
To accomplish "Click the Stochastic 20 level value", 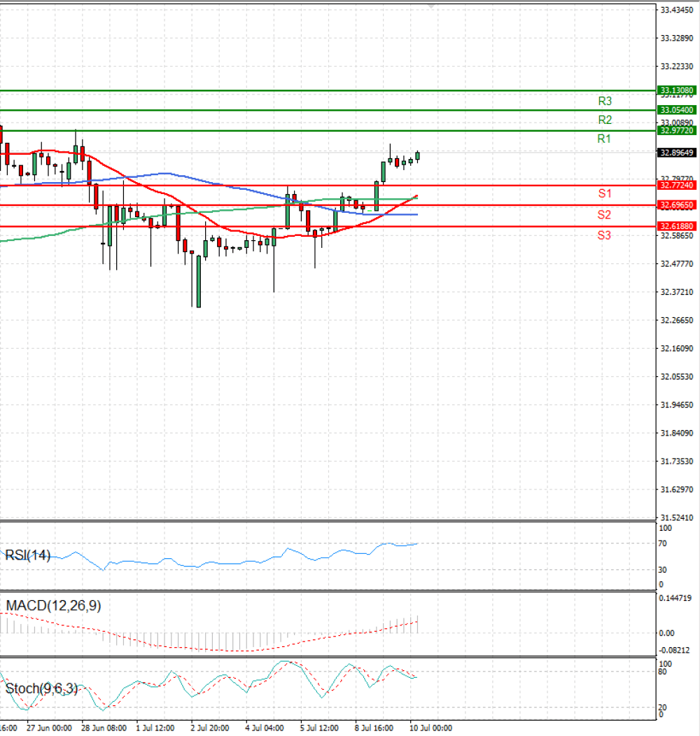I will 662,707.
